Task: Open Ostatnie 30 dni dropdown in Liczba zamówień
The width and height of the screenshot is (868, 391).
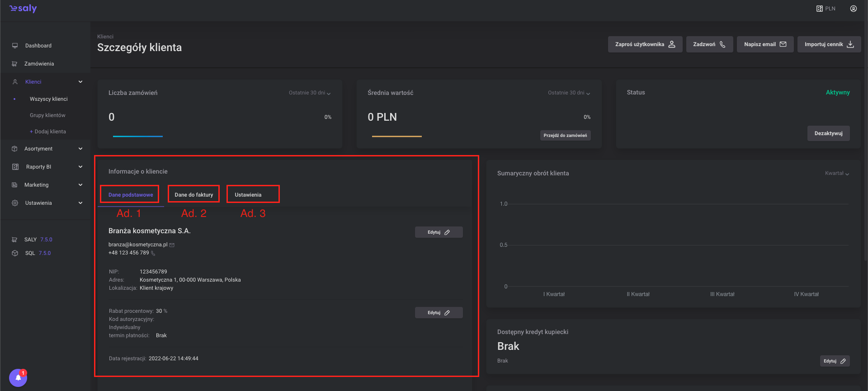Action: point(310,93)
